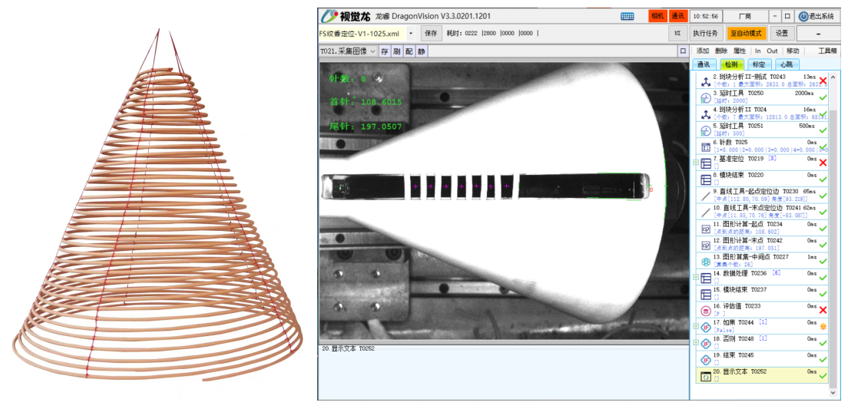The height and width of the screenshot is (410, 851).
Task: Click the wide dash button right of 设置
Action: (818, 33)
